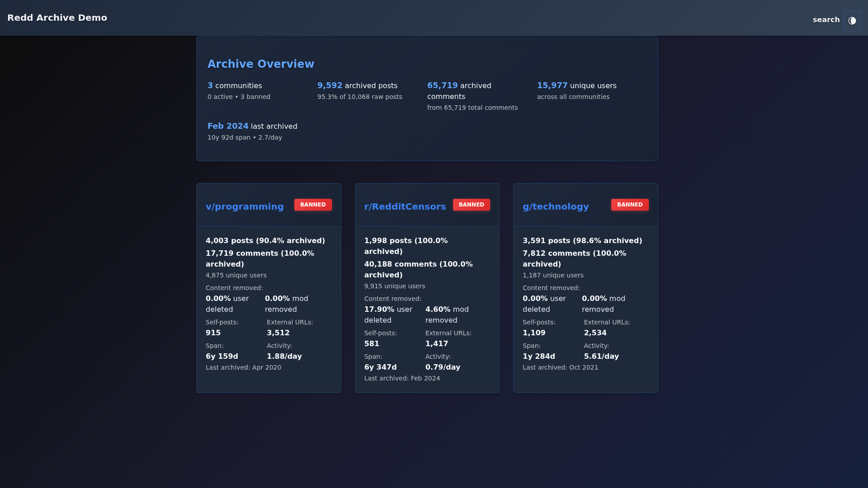
Task: Click the Archive Overview heading
Action: pos(260,64)
